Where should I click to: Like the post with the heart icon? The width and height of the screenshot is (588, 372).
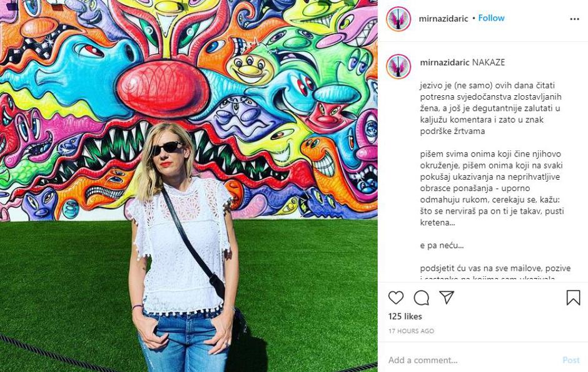395,297
